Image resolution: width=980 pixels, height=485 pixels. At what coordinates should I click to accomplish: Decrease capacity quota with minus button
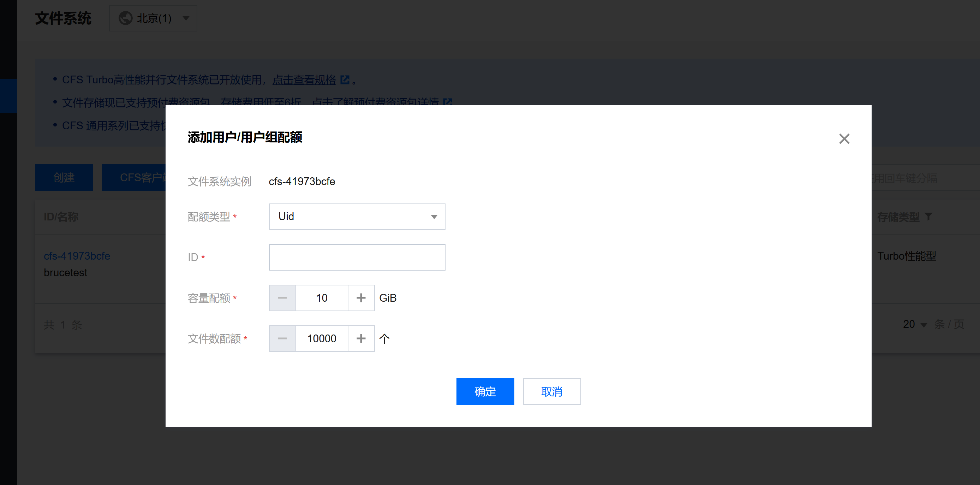pyautogui.click(x=282, y=298)
